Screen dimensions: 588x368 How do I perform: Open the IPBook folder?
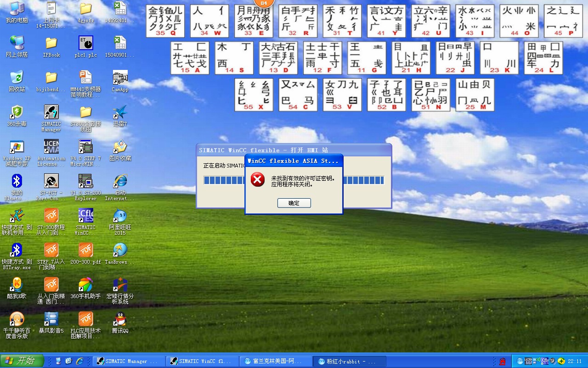click(51, 47)
